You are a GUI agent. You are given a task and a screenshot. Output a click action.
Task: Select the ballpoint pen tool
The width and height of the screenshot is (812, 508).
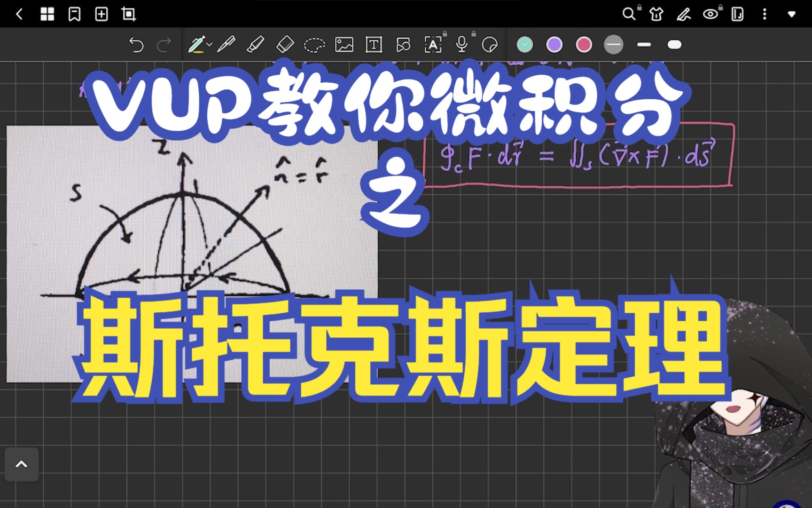click(x=226, y=45)
